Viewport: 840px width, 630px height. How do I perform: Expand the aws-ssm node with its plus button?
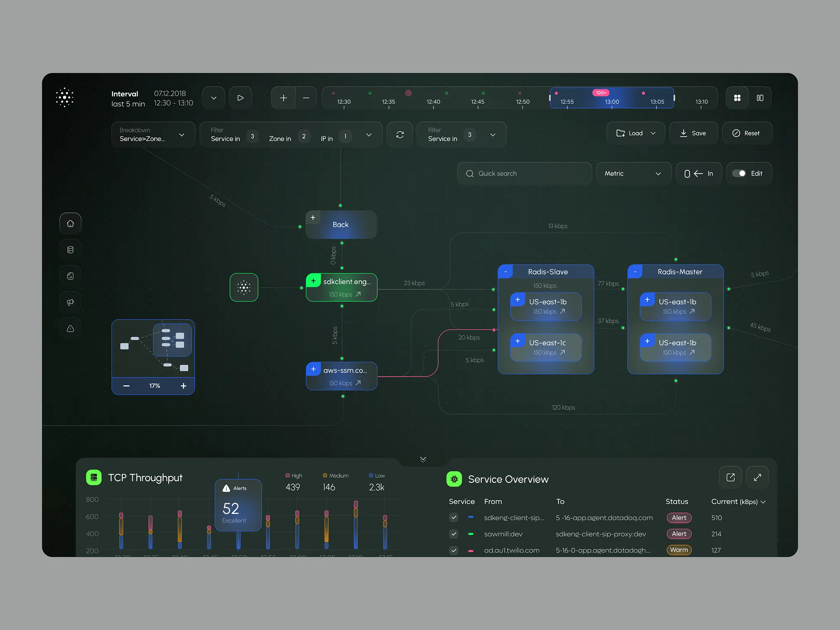[x=313, y=369]
